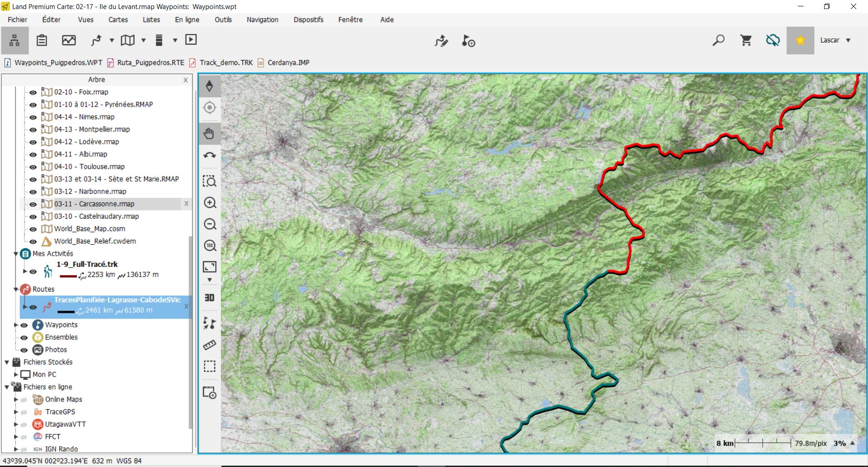
Task: Click the undo curved arrow tool
Action: click(210, 156)
